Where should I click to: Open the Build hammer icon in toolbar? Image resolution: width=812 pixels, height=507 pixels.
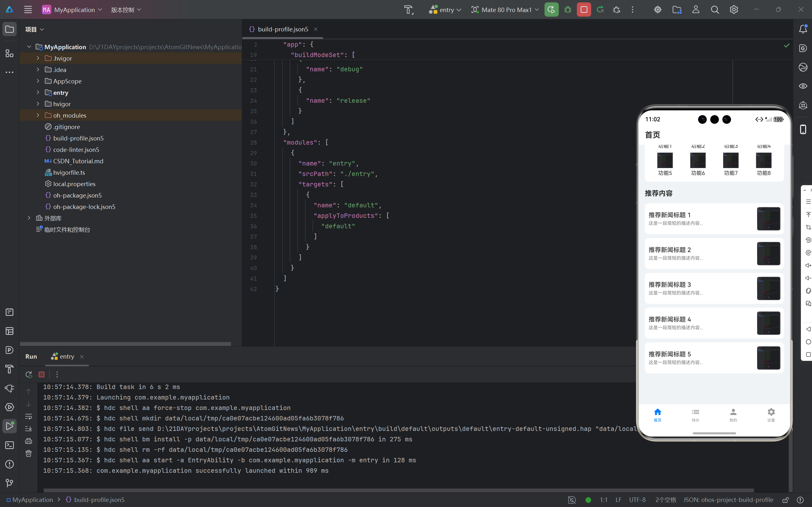click(x=408, y=10)
